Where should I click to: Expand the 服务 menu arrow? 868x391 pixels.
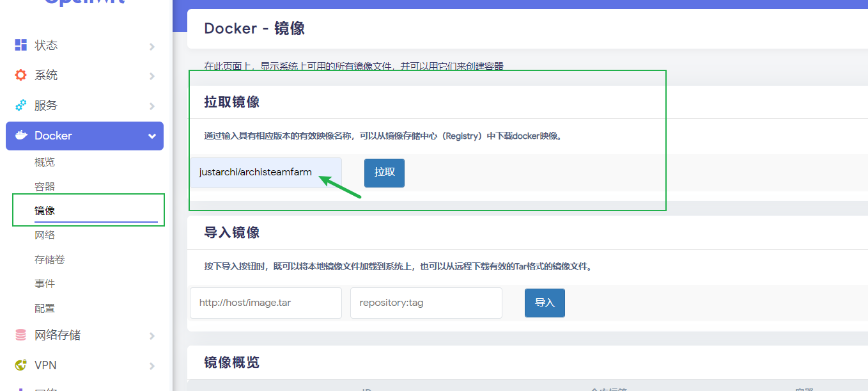coord(151,106)
